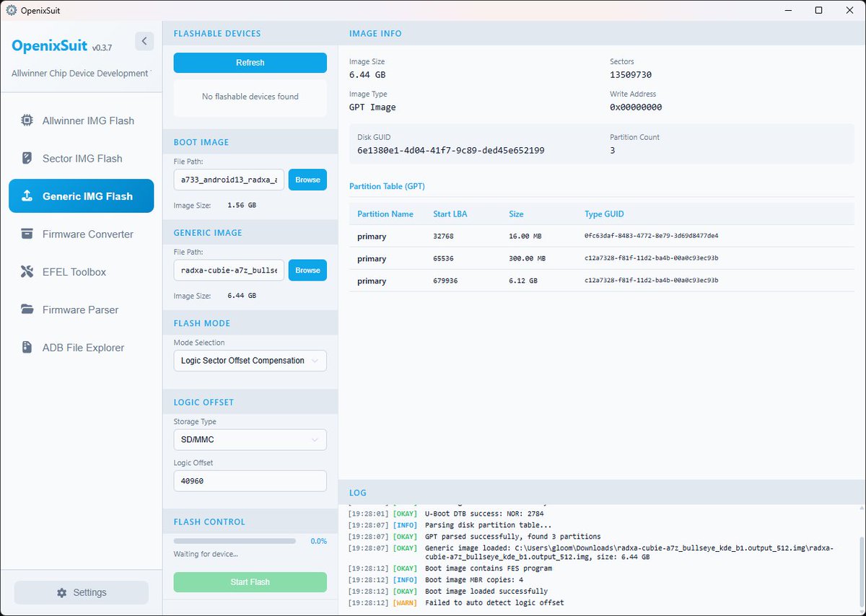866x616 pixels.
Task: Click the 16.00 MB size cell
Action: pos(527,236)
